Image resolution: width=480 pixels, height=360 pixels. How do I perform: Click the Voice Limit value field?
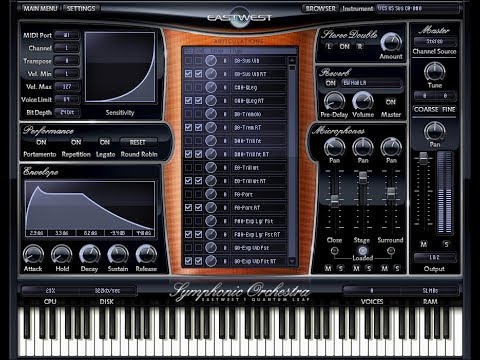tap(67, 99)
